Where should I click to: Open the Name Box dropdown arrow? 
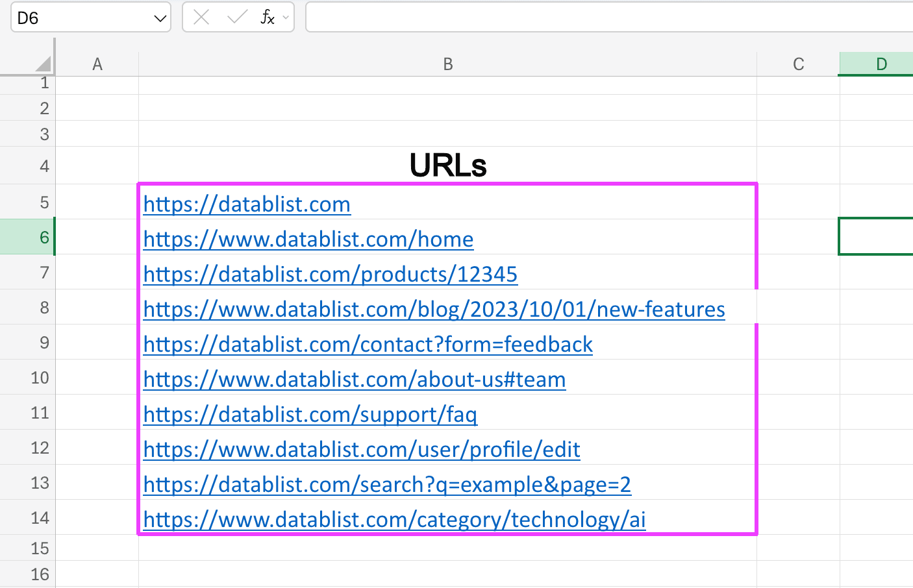click(160, 18)
